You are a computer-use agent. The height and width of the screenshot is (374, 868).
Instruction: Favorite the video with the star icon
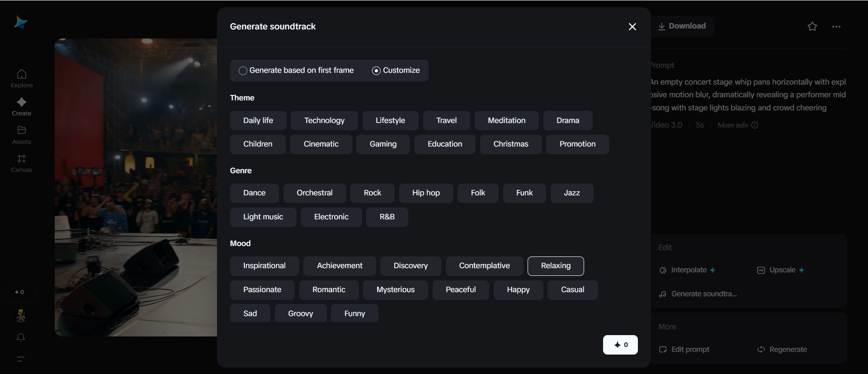[x=812, y=27]
